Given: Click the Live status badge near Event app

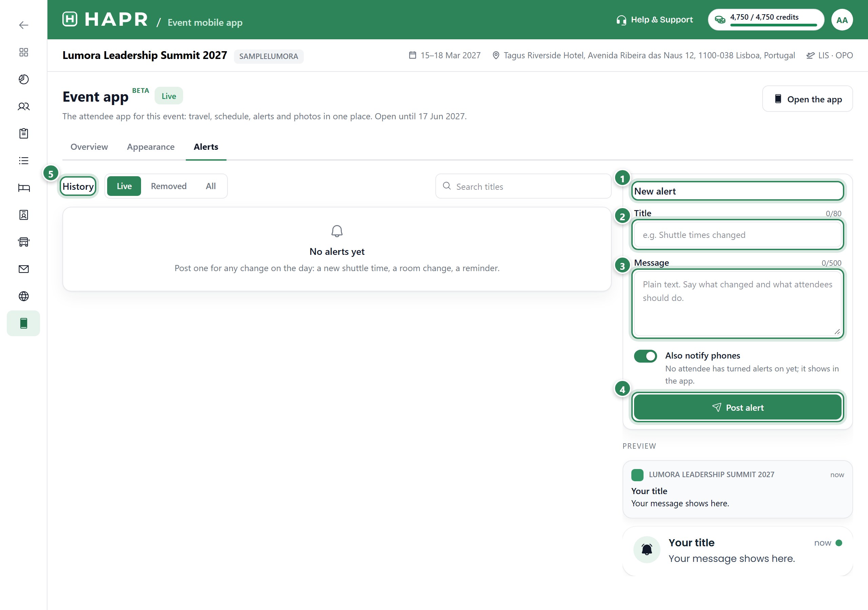Looking at the screenshot, I should point(169,96).
